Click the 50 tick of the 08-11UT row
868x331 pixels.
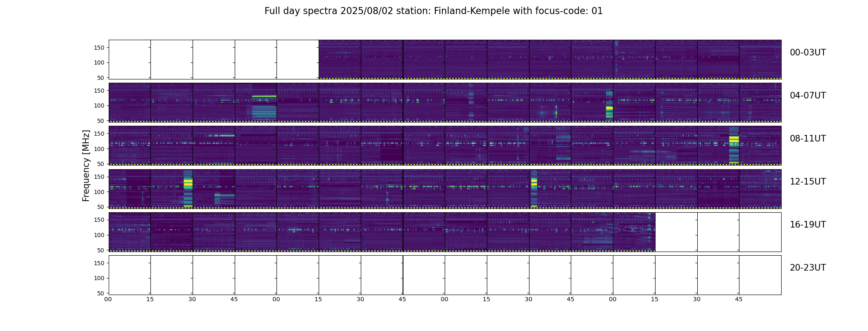point(101,164)
